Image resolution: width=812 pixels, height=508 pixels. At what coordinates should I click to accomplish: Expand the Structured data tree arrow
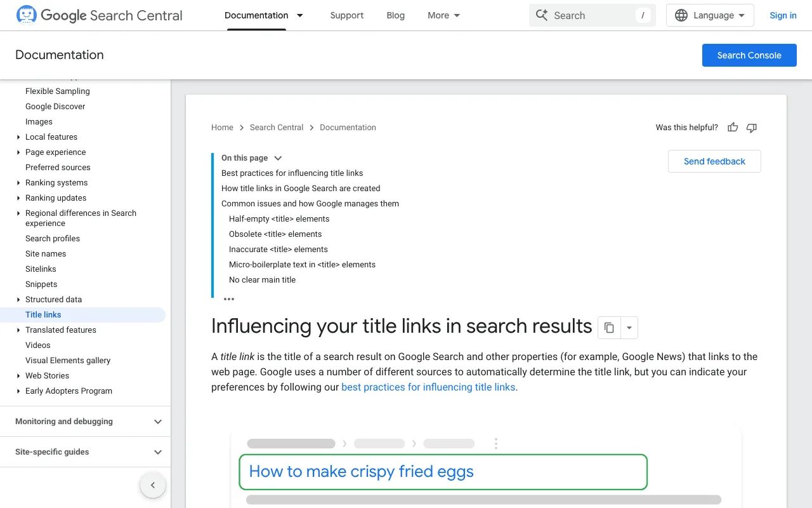click(18, 300)
